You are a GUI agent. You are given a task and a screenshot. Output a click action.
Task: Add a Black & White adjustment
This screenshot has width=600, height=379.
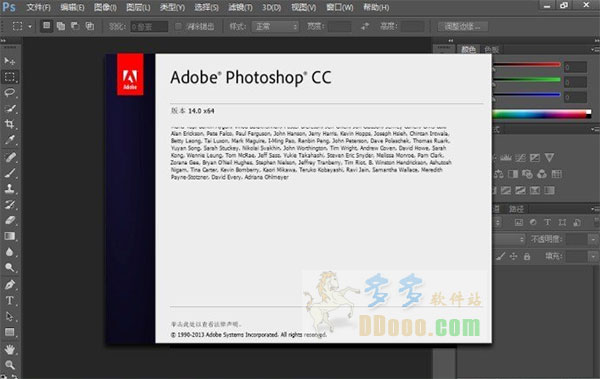[x=513, y=174]
